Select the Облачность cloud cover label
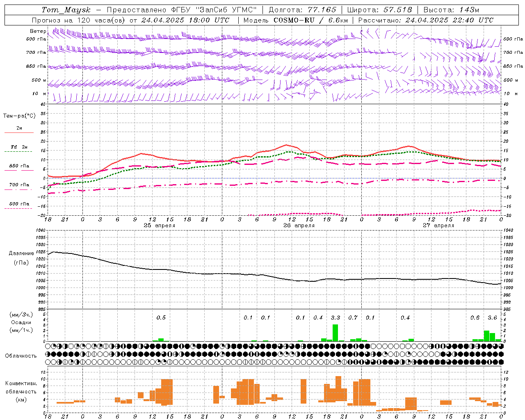 (21, 356)
